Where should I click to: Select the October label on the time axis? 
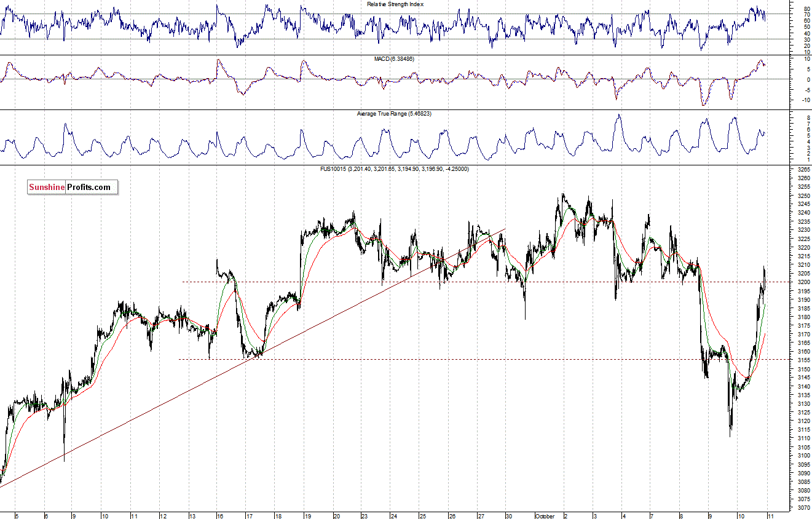coord(546,515)
